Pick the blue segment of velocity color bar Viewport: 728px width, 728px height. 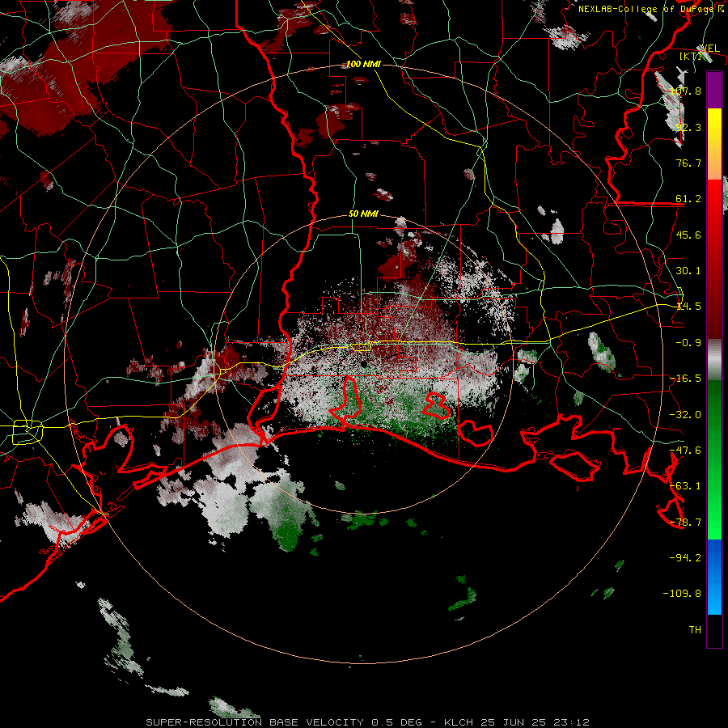tap(714, 577)
